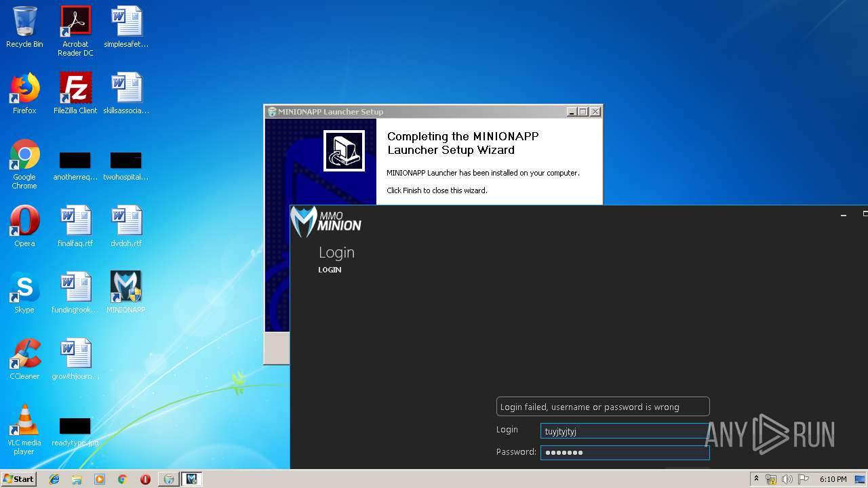868x488 pixels.
Task: Open VLC media player shortcut
Action: (24, 430)
